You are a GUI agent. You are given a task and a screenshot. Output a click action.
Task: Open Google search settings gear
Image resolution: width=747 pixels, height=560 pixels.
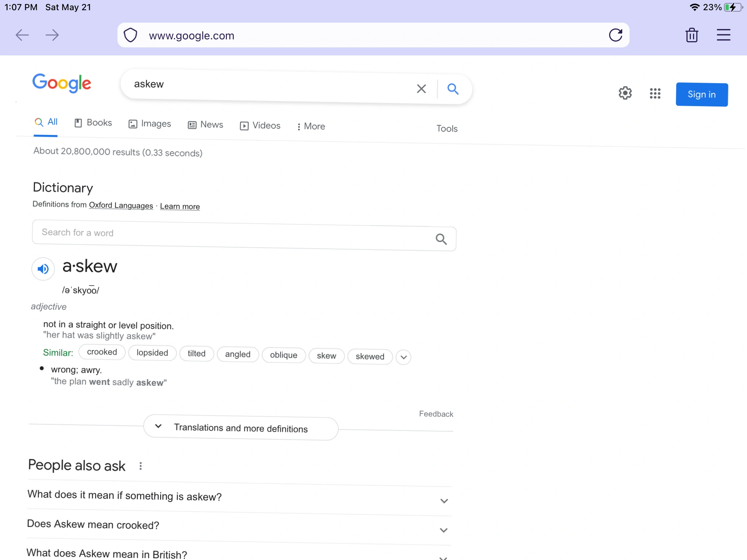point(626,93)
